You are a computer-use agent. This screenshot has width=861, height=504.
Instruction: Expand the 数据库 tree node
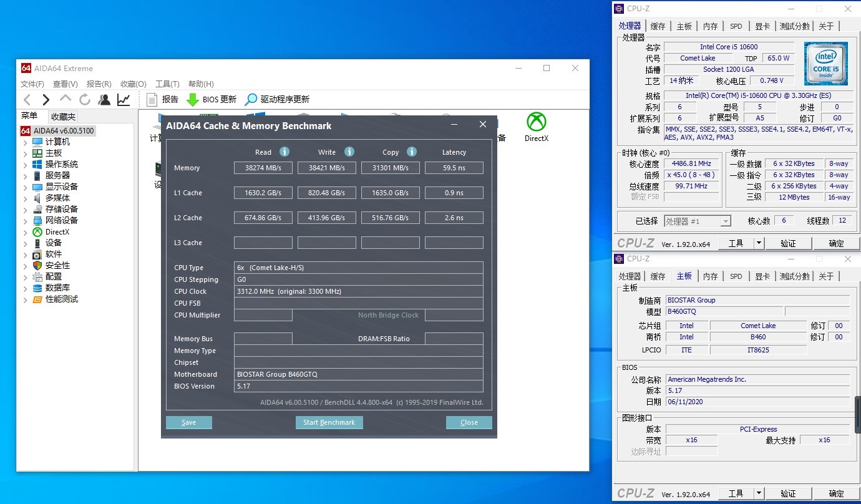point(26,288)
